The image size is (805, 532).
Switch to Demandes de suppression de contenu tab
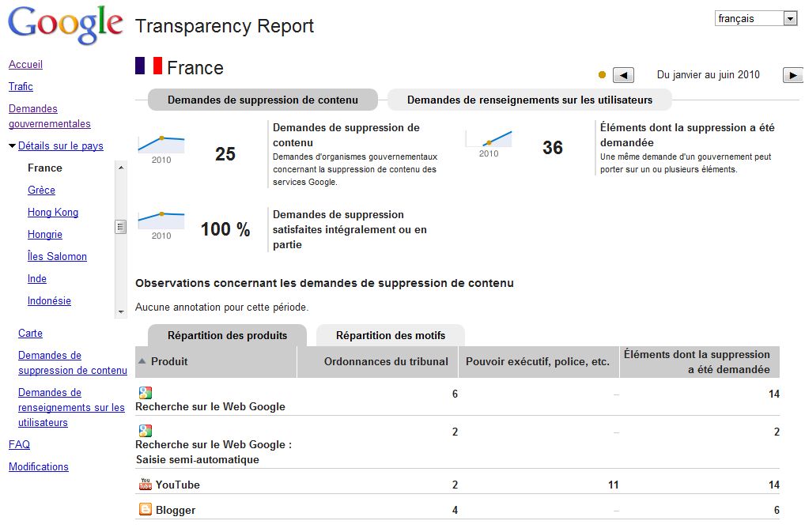[x=263, y=100]
